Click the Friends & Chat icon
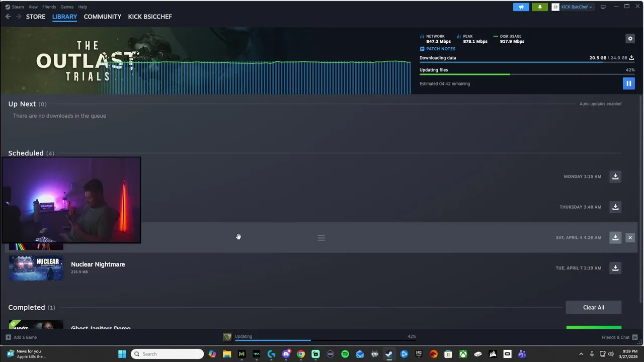The width and height of the screenshot is (644, 362). tap(635, 337)
